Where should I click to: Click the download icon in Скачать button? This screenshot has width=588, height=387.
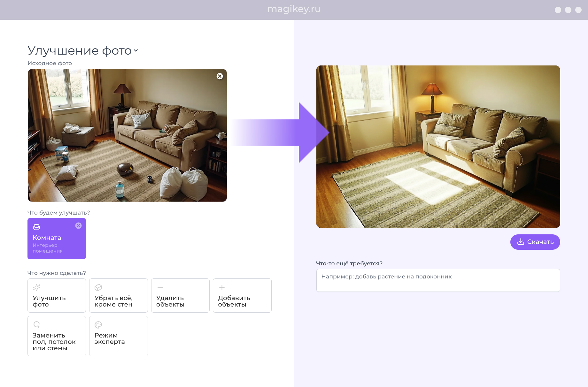(x=521, y=242)
